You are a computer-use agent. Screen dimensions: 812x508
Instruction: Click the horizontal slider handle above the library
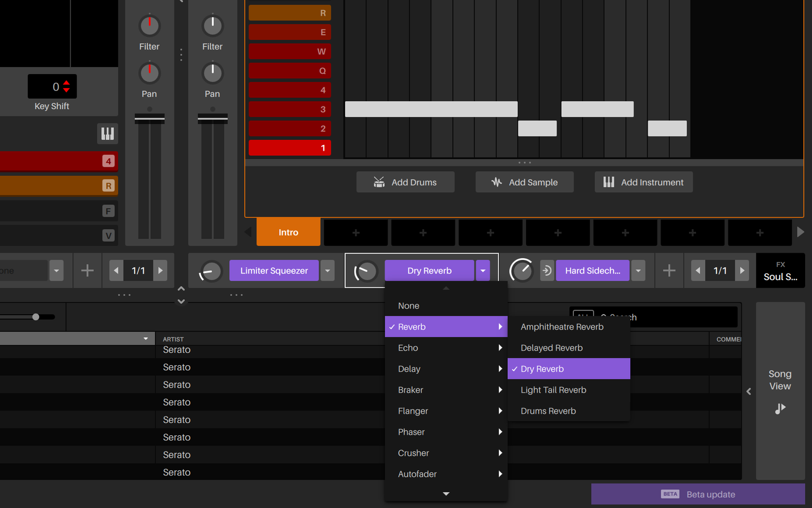coord(36,317)
